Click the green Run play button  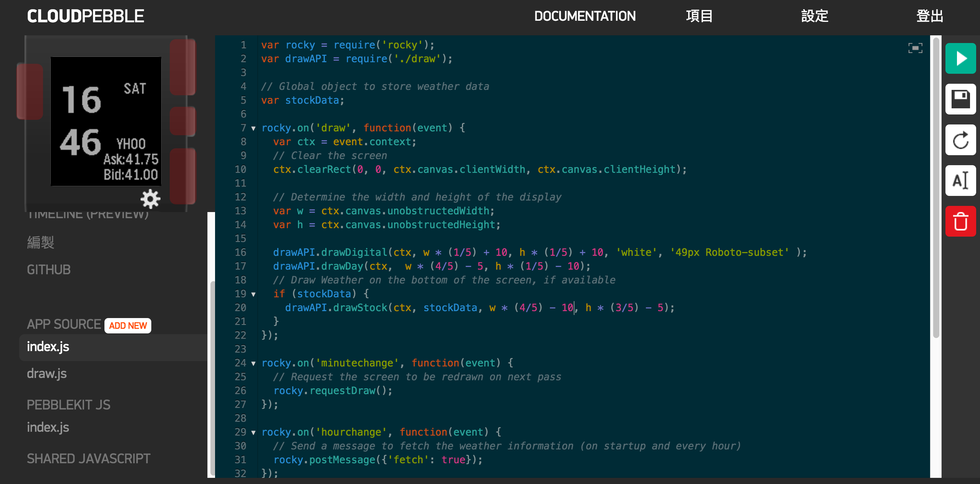click(960, 58)
